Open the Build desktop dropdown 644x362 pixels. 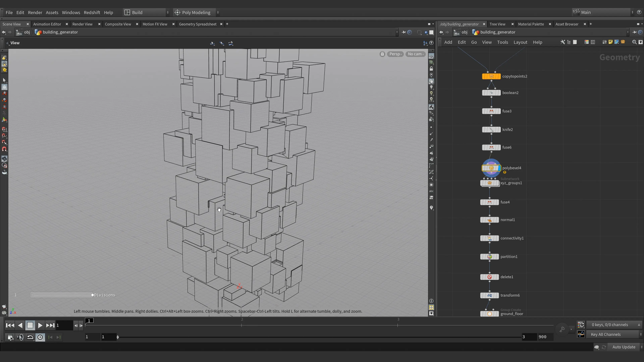tap(147, 13)
